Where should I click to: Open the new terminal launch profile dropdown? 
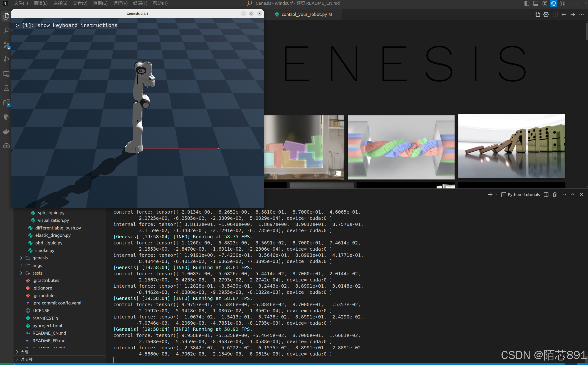pyautogui.click(x=496, y=195)
